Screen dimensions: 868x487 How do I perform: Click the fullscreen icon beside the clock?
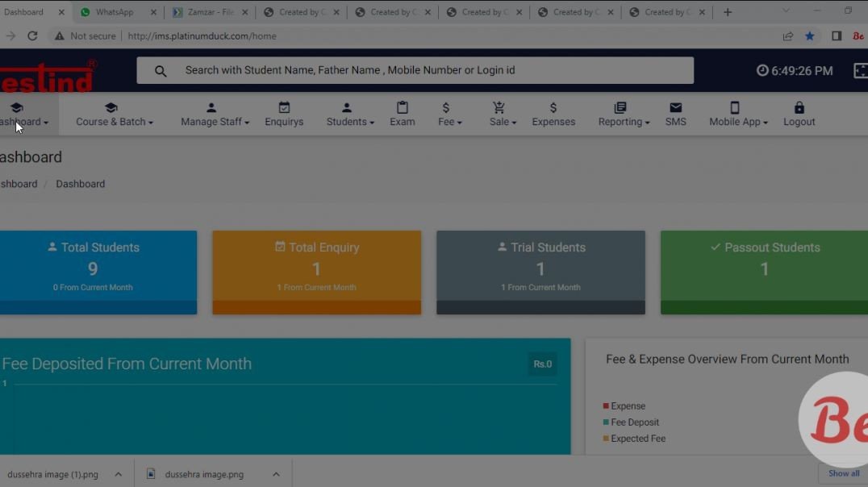pyautogui.click(x=860, y=71)
